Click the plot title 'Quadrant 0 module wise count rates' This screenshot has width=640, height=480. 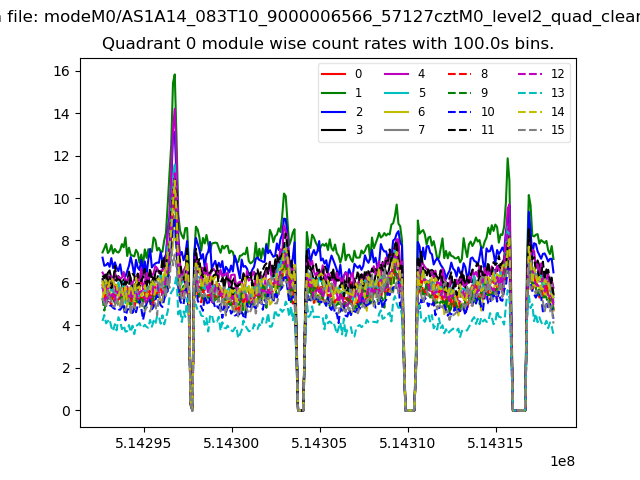[x=328, y=44]
